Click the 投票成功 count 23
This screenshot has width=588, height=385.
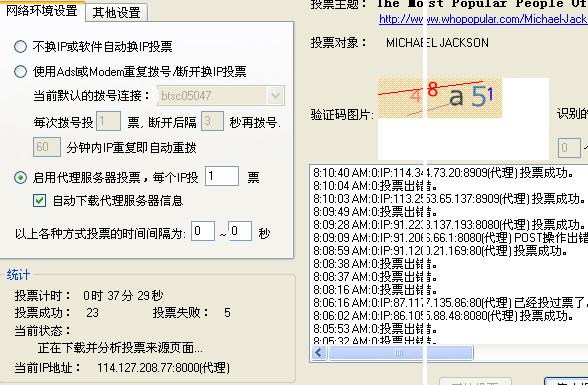click(92, 313)
